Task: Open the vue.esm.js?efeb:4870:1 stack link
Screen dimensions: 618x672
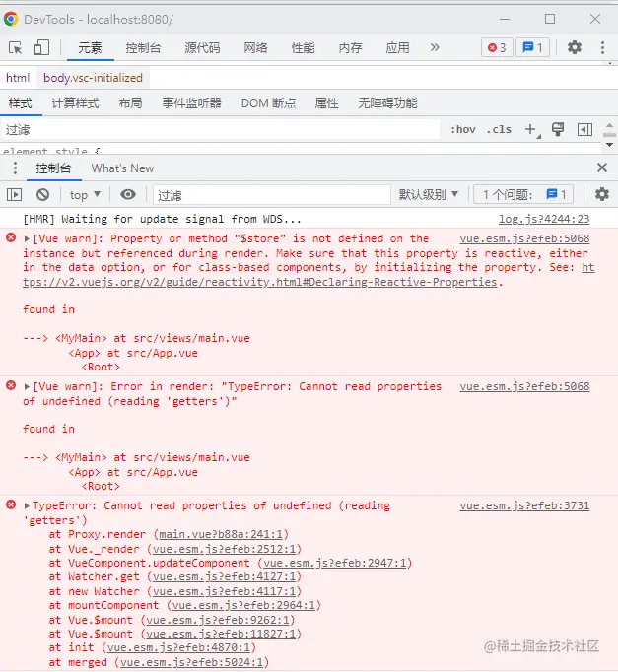Action: tap(178, 647)
